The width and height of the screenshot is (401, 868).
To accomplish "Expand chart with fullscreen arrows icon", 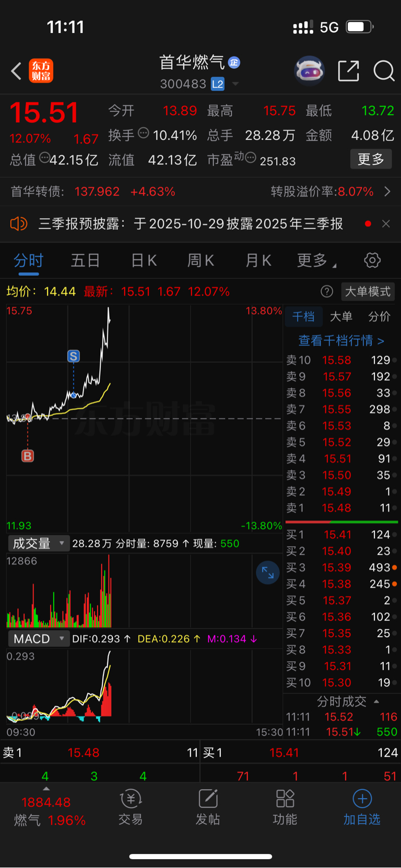I will click(268, 573).
